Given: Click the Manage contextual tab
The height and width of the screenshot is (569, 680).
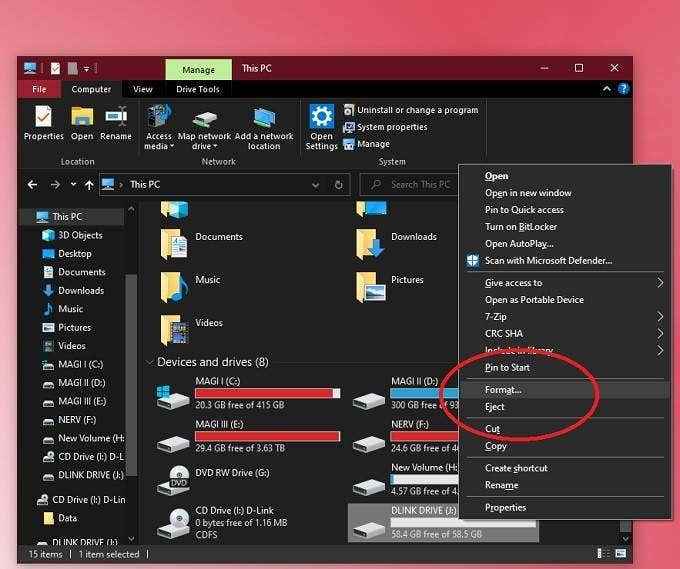Looking at the screenshot, I should 198,70.
